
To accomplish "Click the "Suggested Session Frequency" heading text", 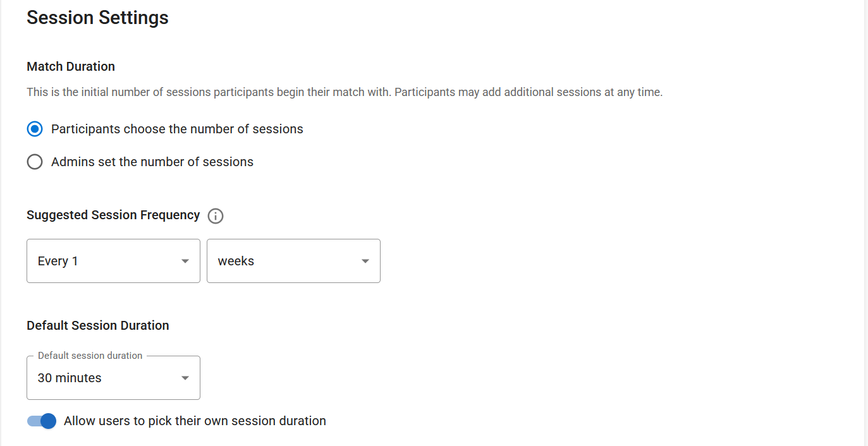I will [x=113, y=215].
